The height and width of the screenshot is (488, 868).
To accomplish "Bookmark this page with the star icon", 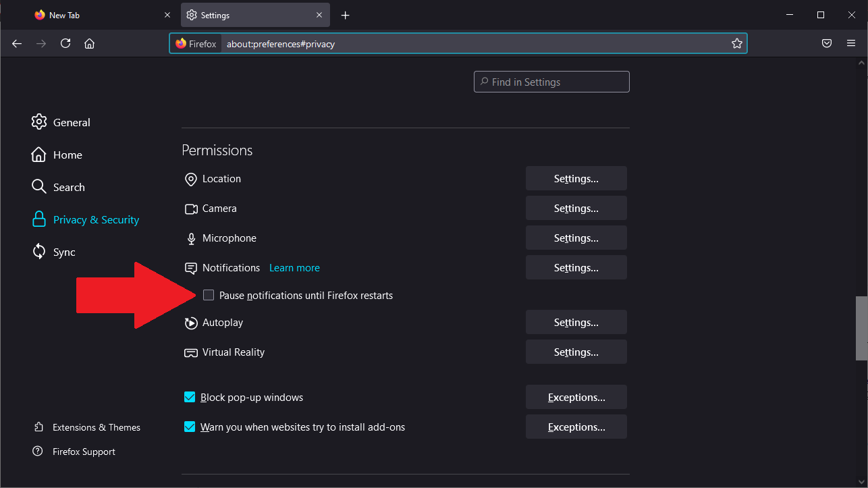I will (736, 43).
